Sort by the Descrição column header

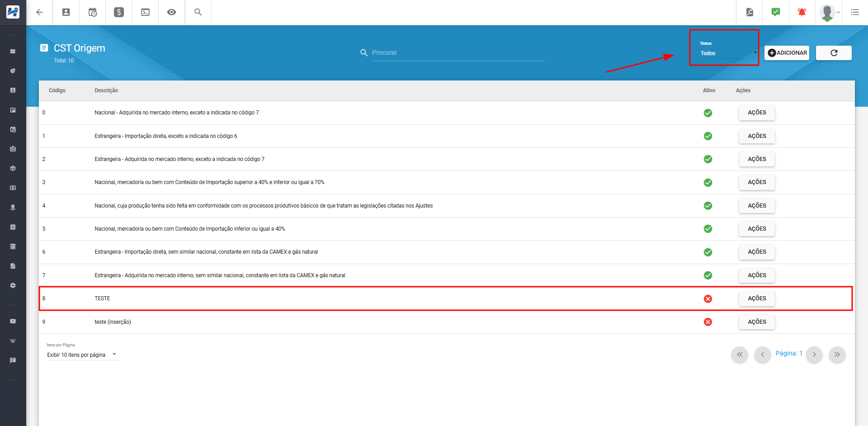click(x=106, y=90)
